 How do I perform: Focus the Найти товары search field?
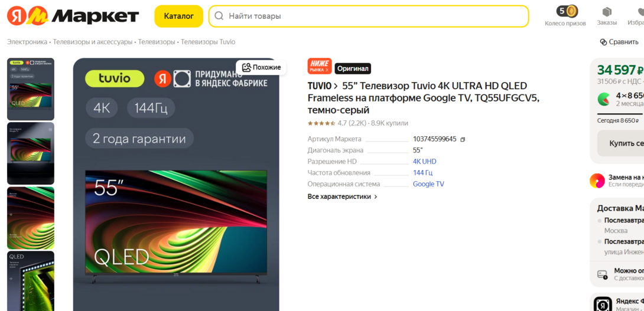[372, 16]
